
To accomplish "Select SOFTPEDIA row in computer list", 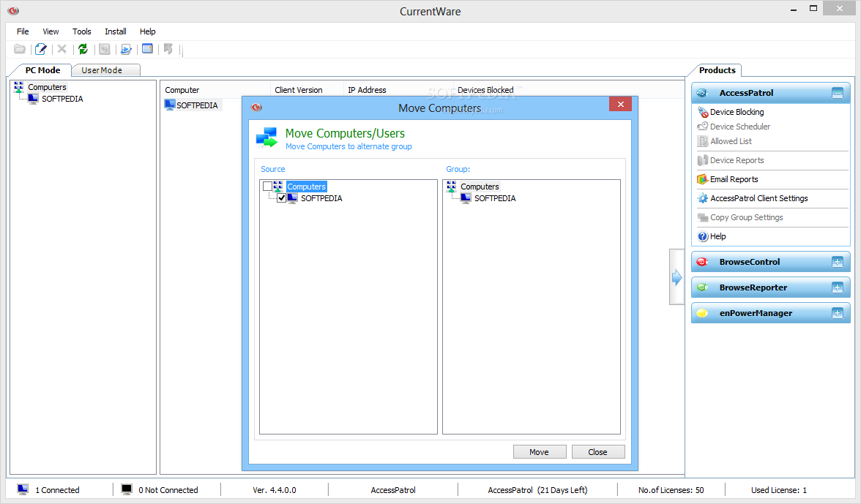I will [x=193, y=105].
